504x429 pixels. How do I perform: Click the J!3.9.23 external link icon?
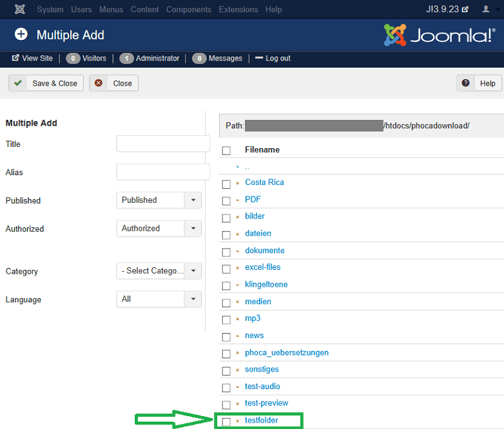click(x=465, y=10)
